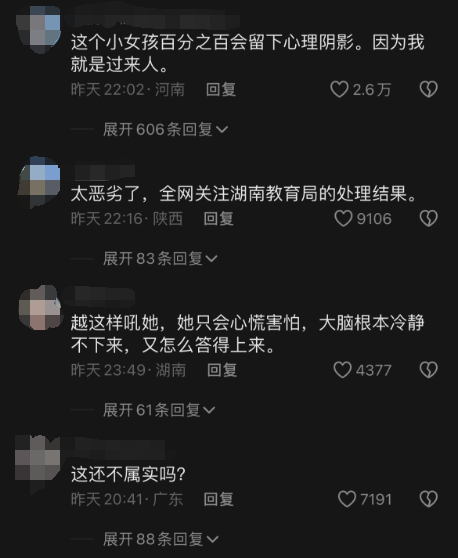Tap the heart on the 4377-likes comment
The height and width of the screenshot is (558, 458).
click(x=342, y=370)
